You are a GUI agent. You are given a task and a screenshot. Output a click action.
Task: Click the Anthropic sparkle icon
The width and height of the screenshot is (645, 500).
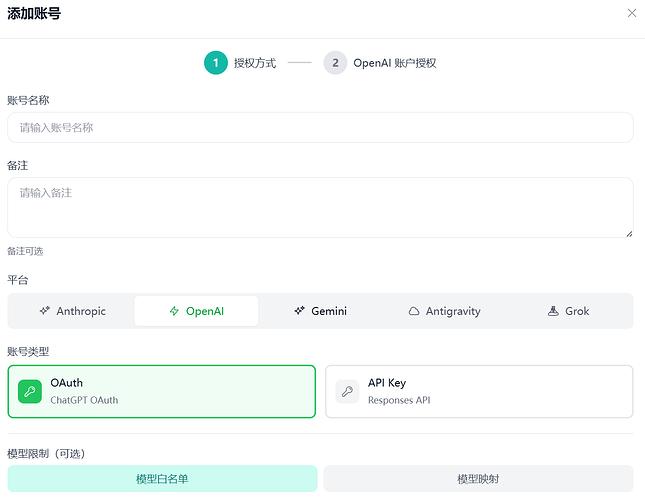coord(45,311)
